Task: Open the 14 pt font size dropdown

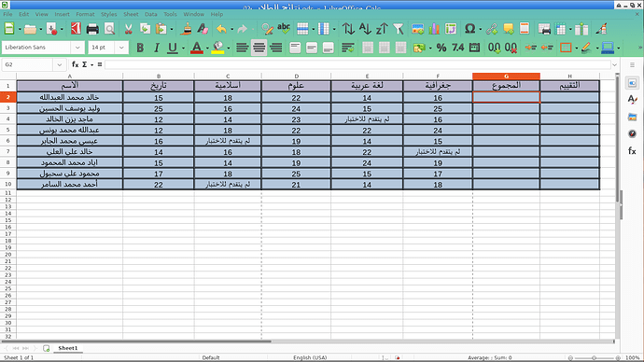Action: pos(121,48)
